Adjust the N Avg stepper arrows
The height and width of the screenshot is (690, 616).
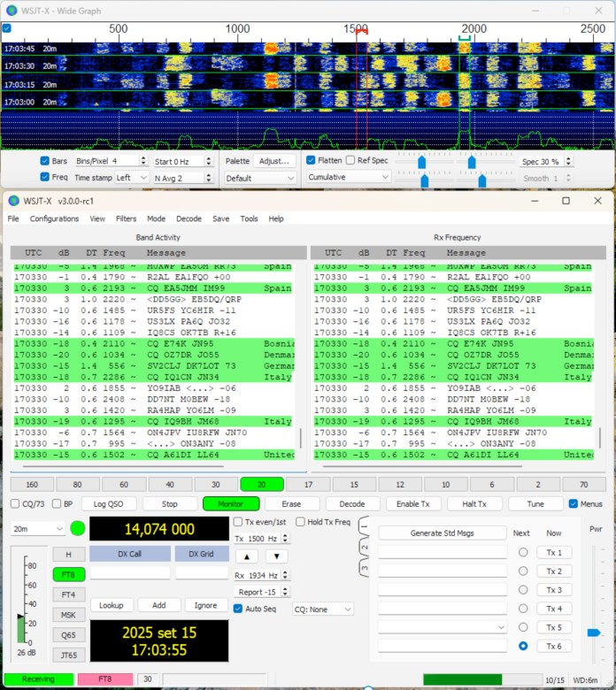click(209, 178)
